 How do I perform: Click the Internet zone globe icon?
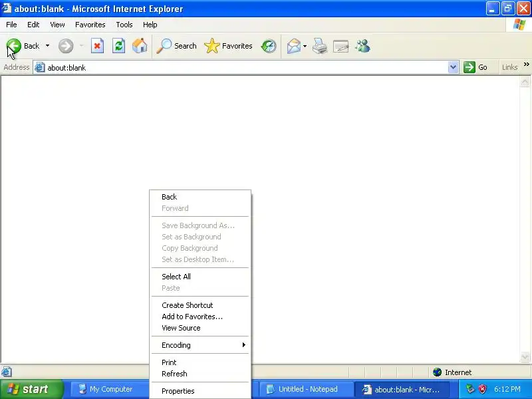coord(438,372)
